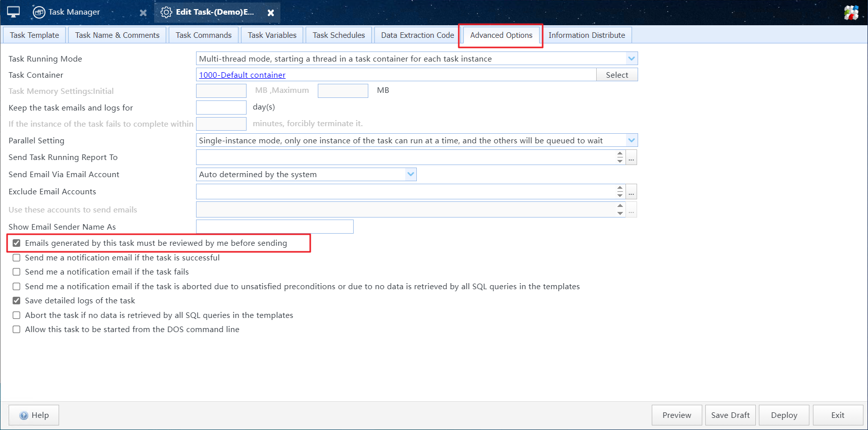Viewport: 868px width, 430px height.
Task: Click the monitor icon in top-left corner
Action: coord(13,12)
